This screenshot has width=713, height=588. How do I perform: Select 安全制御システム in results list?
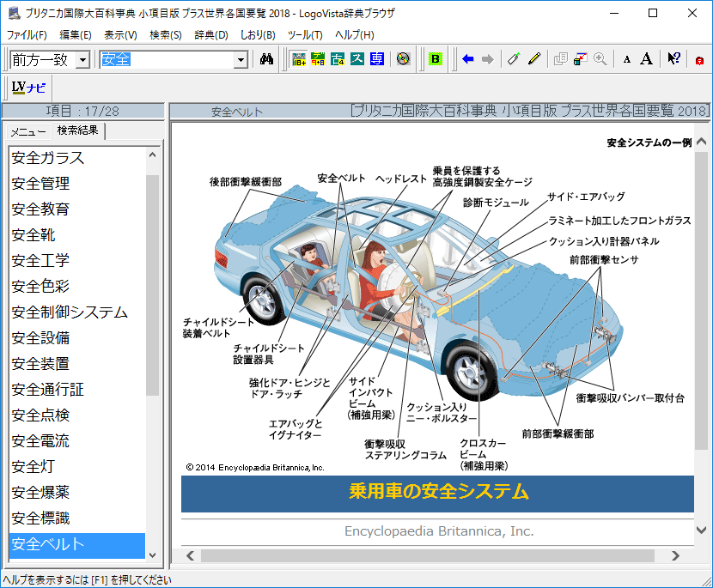pyautogui.click(x=77, y=312)
